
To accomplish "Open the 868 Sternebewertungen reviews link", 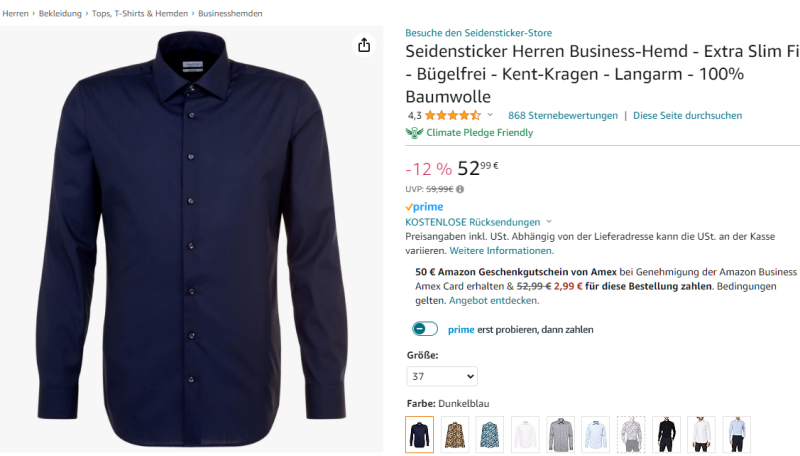I will tap(563, 115).
